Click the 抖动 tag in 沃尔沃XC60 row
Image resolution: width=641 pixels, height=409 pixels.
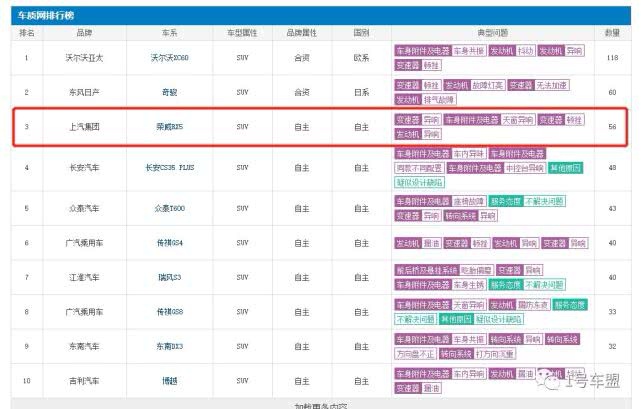coord(525,51)
